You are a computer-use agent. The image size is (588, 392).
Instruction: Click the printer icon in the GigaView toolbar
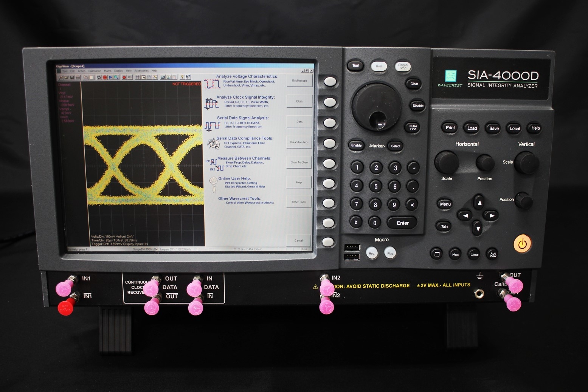click(78, 77)
